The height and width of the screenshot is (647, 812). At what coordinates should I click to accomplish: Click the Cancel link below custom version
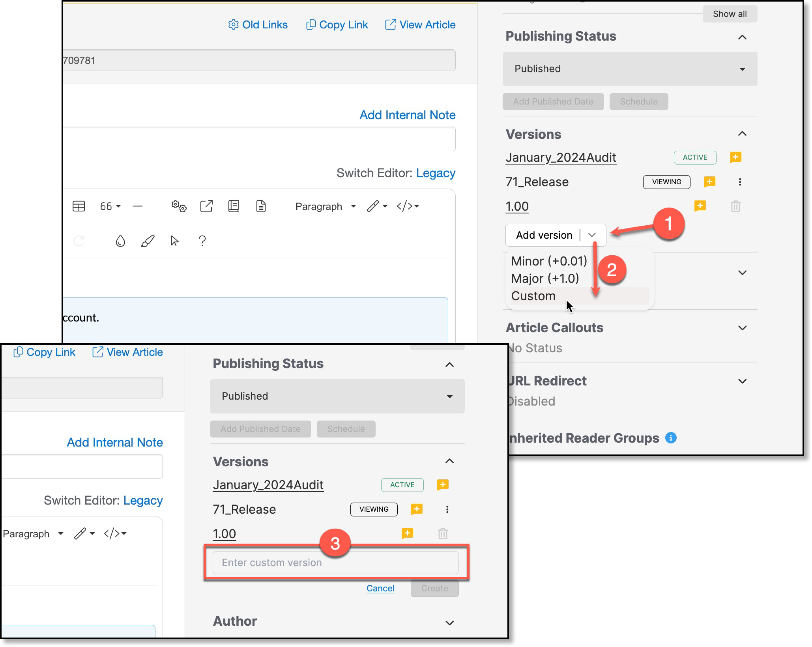coord(380,588)
